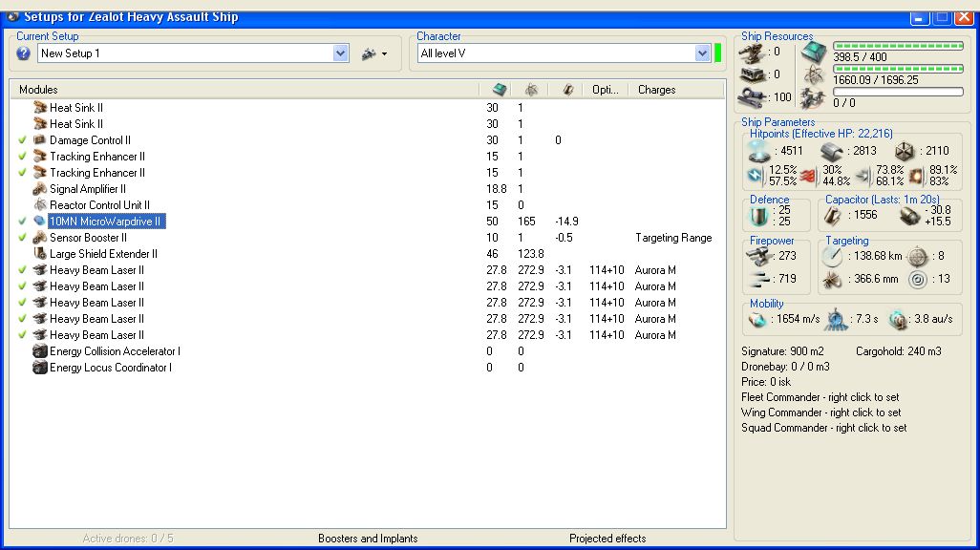Click the Modules column header
The height and width of the screenshot is (550, 980).
coord(245,90)
